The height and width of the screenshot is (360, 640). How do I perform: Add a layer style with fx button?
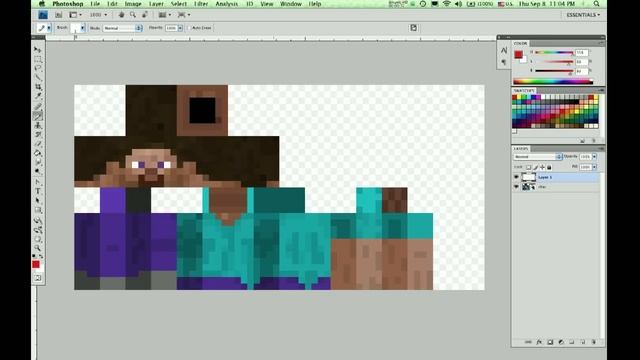pyautogui.click(x=539, y=342)
